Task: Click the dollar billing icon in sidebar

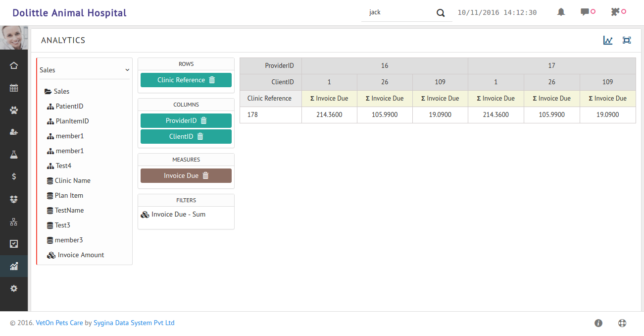Action: 14,176
